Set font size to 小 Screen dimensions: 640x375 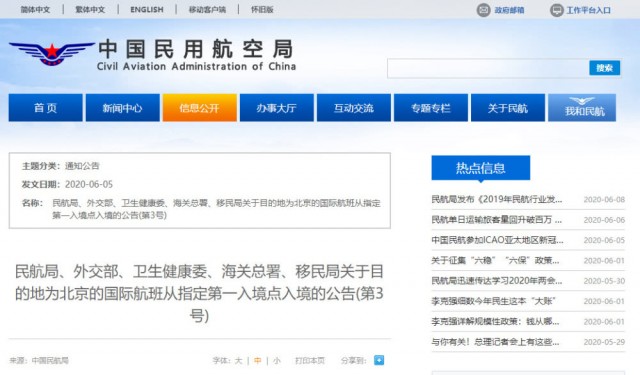pos(277,361)
